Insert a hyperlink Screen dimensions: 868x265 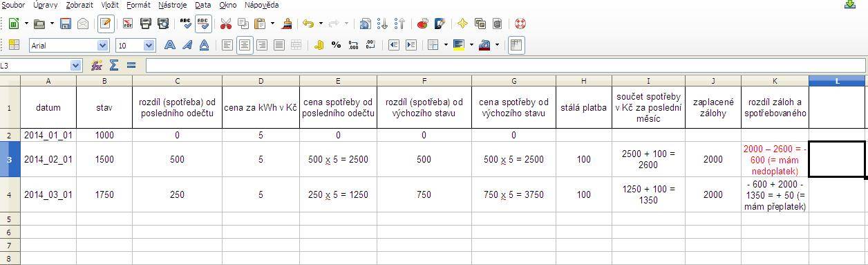pyautogui.click(x=365, y=24)
